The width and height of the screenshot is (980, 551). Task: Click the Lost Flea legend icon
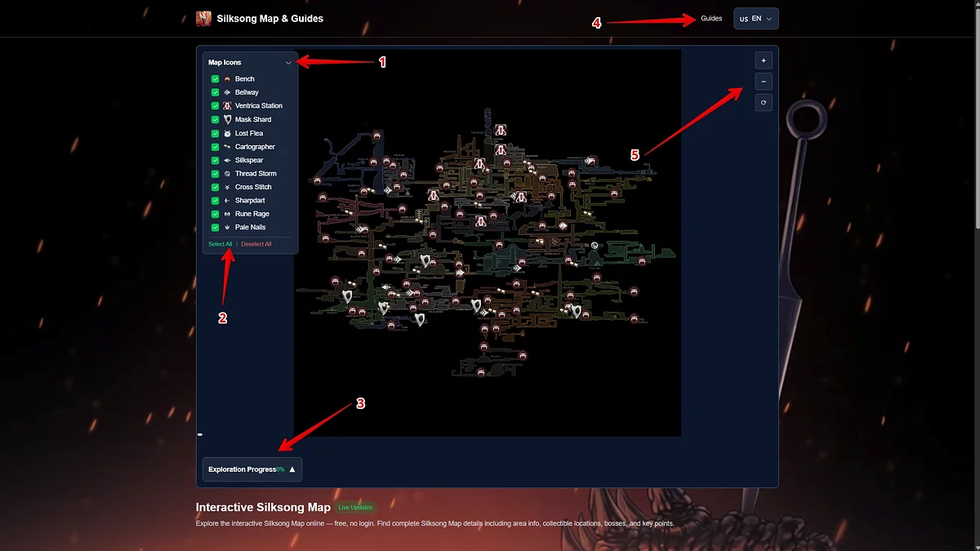227,133
